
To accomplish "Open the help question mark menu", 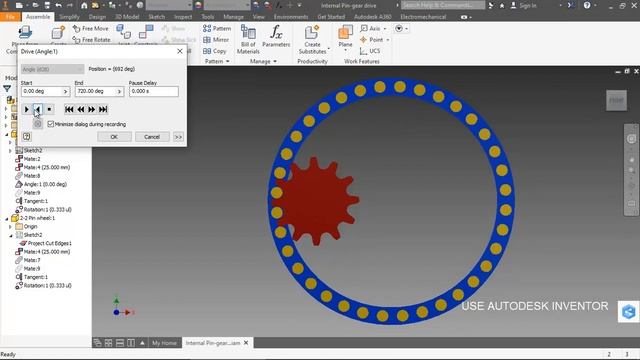I will click(x=587, y=5).
